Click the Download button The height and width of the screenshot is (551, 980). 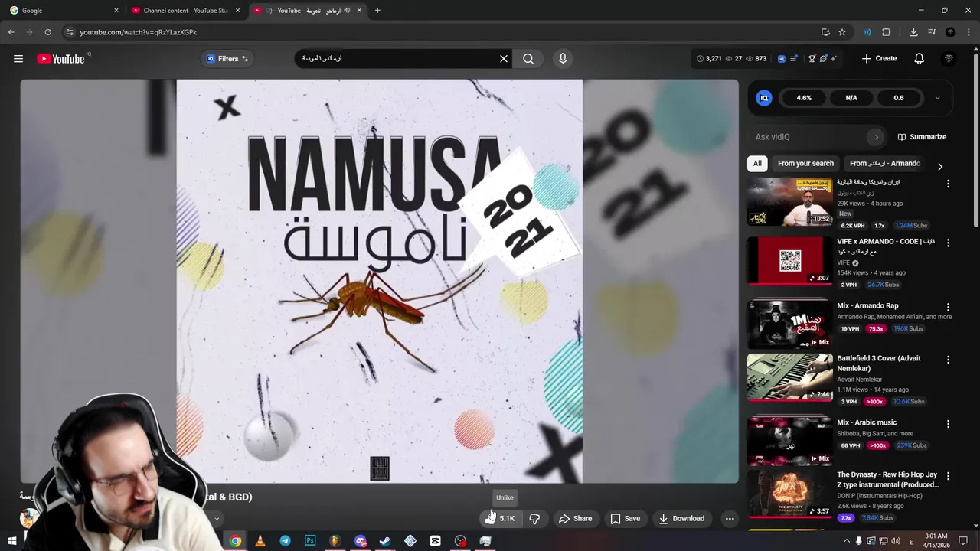point(681,519)
